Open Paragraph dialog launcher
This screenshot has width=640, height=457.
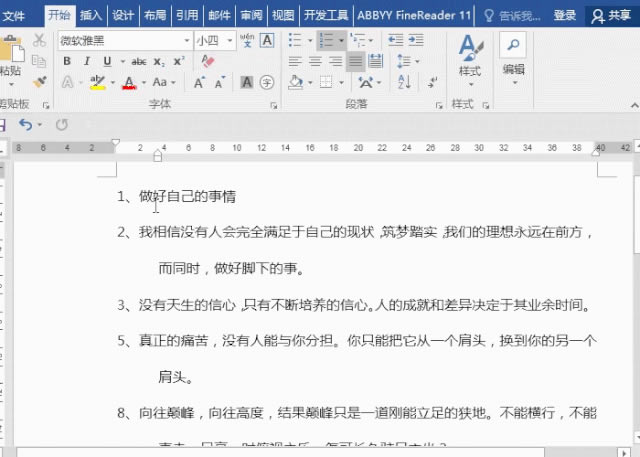439,106
